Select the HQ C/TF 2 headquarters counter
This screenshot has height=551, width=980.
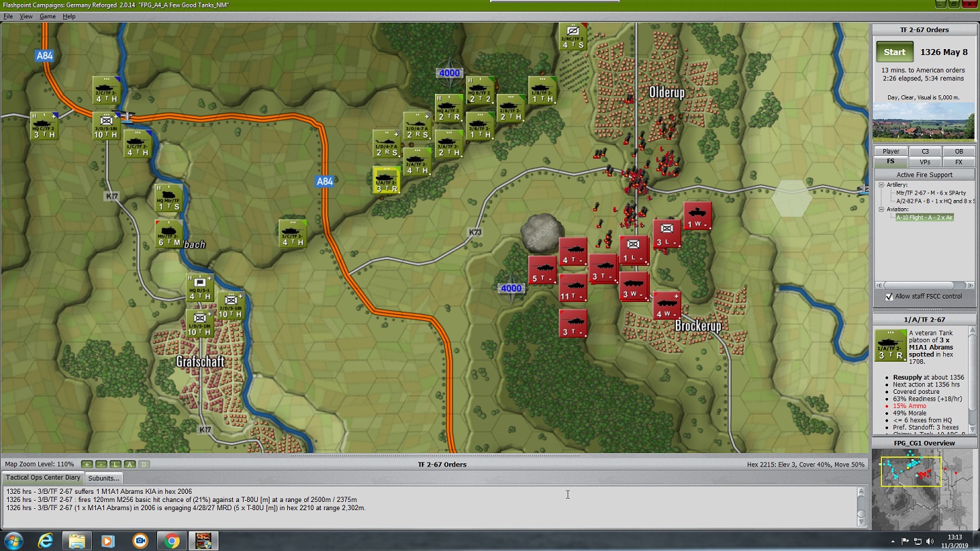[44, 126]
